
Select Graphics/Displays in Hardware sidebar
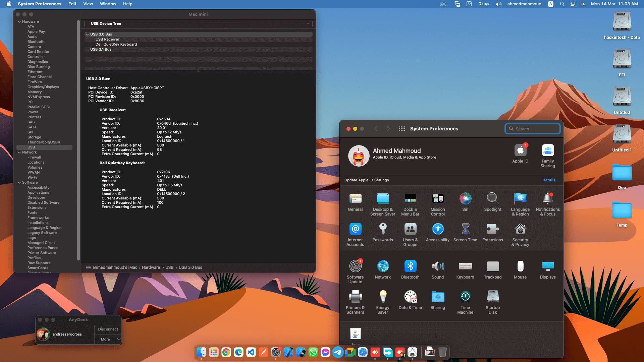[43, 87]
